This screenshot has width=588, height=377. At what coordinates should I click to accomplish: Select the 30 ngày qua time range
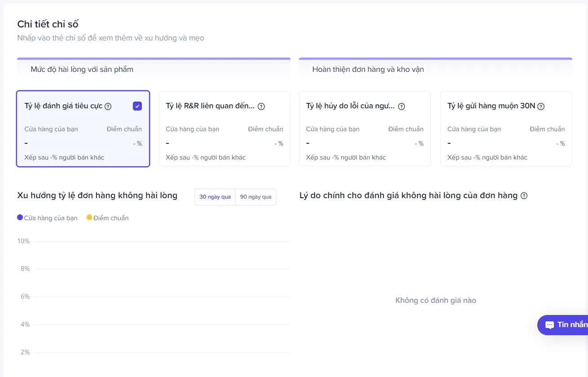(x=215, y=197)
